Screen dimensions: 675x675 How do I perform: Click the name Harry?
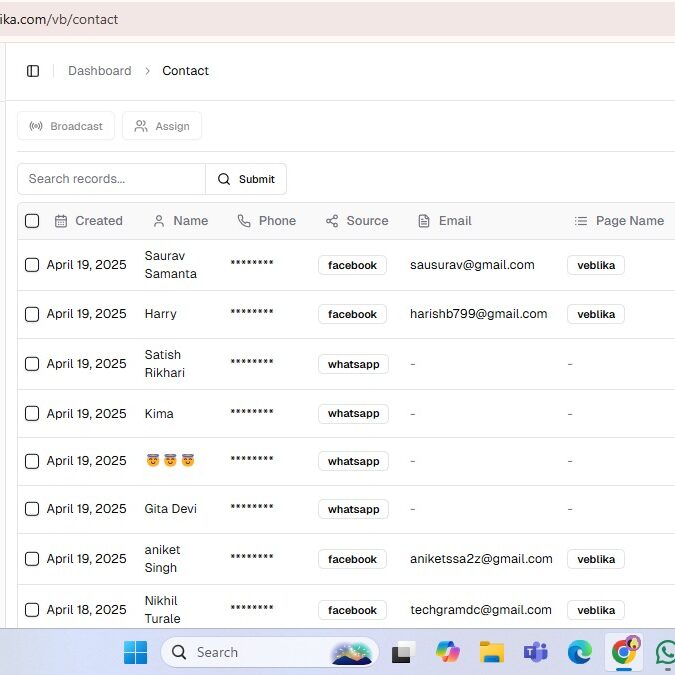pyautogui.click(x=161, y=314)
